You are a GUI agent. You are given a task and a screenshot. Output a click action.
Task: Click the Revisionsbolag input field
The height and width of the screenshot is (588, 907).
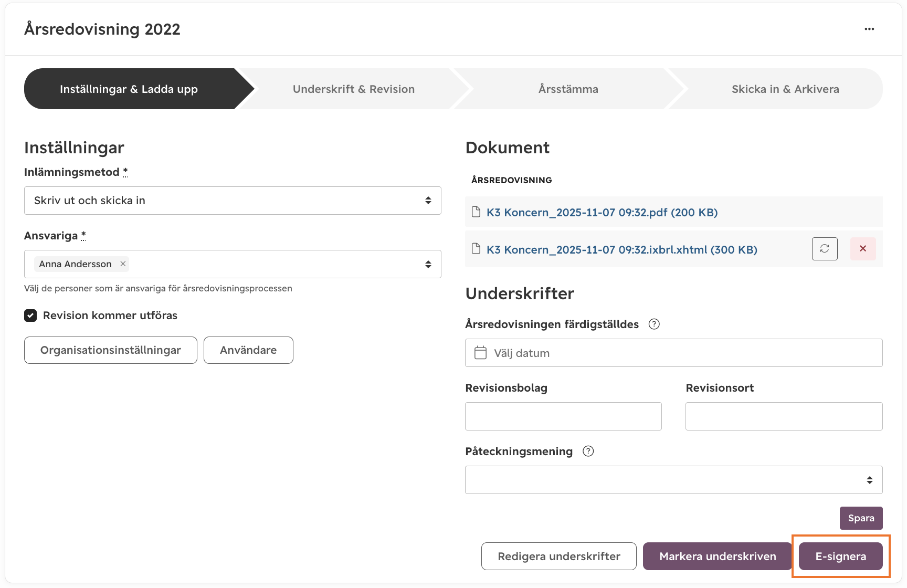[x=563, y=416]
